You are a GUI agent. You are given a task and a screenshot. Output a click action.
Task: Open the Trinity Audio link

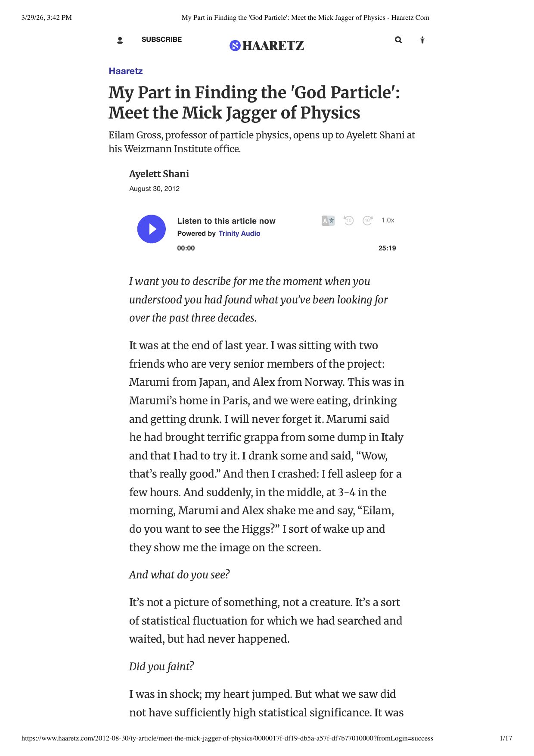point(239,234)
